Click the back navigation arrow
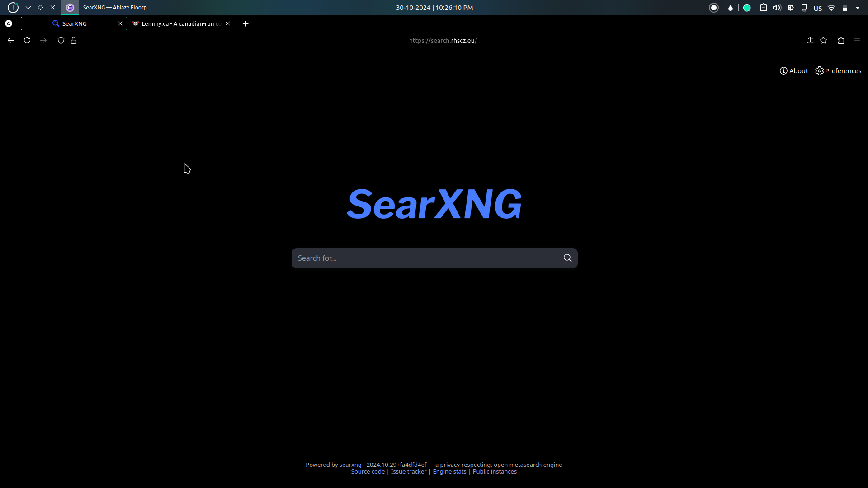 11,41
